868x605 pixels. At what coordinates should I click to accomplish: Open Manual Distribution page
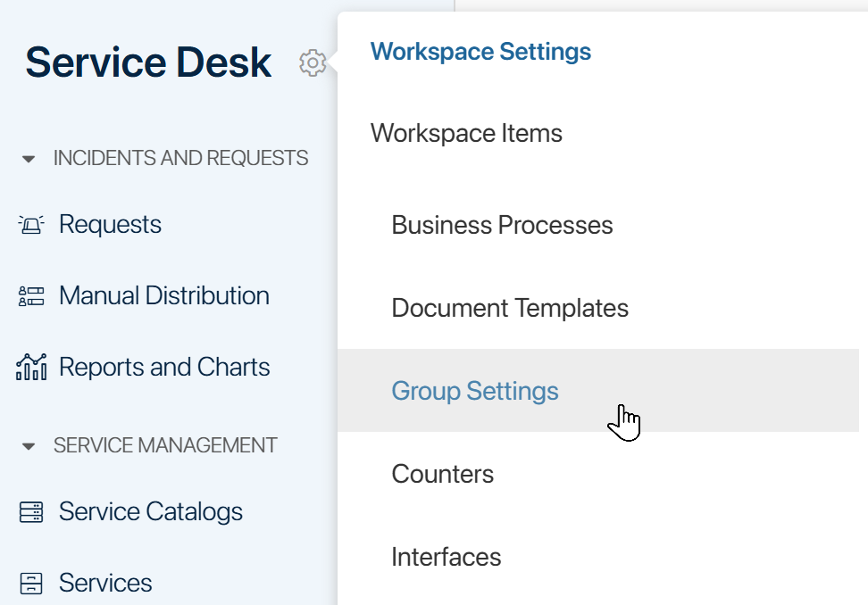click(163, 296)
